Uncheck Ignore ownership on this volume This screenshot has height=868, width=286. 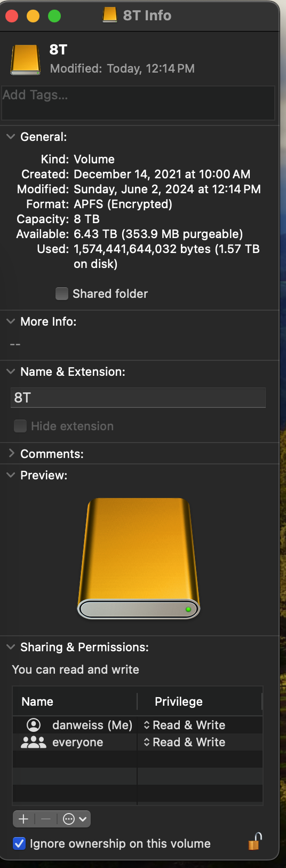[19, 843]
